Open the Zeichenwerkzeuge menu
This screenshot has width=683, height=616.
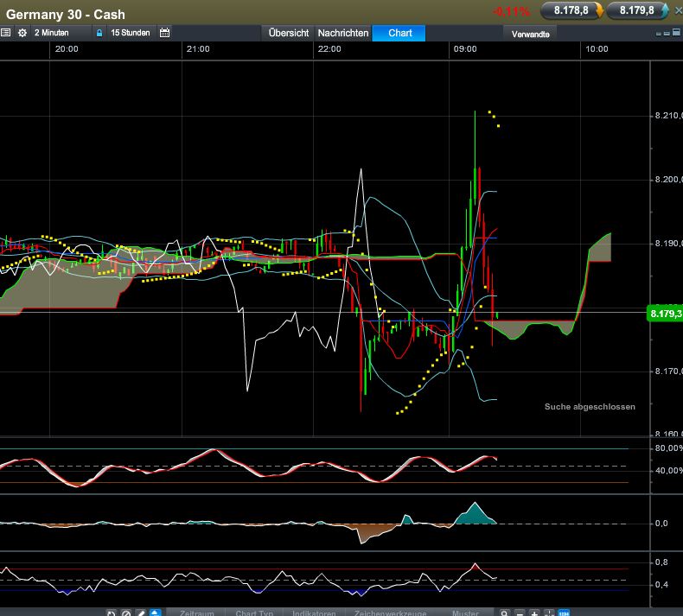(x=390, y=613)
